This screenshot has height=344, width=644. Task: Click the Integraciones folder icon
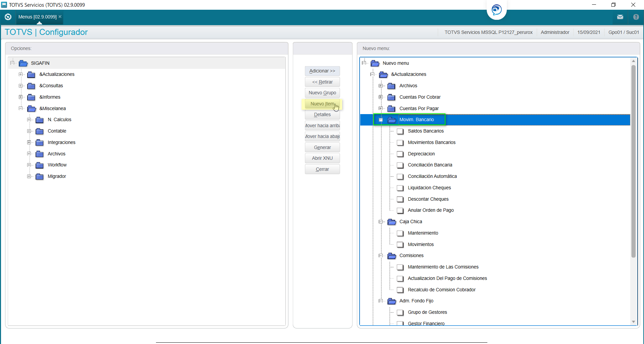[x=40, y=143]
